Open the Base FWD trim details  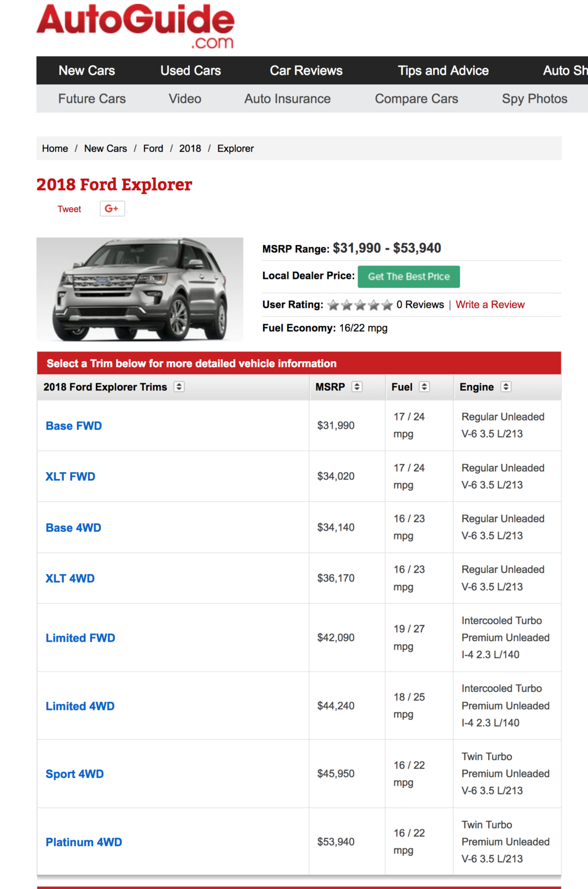click(x=74, y=426)
